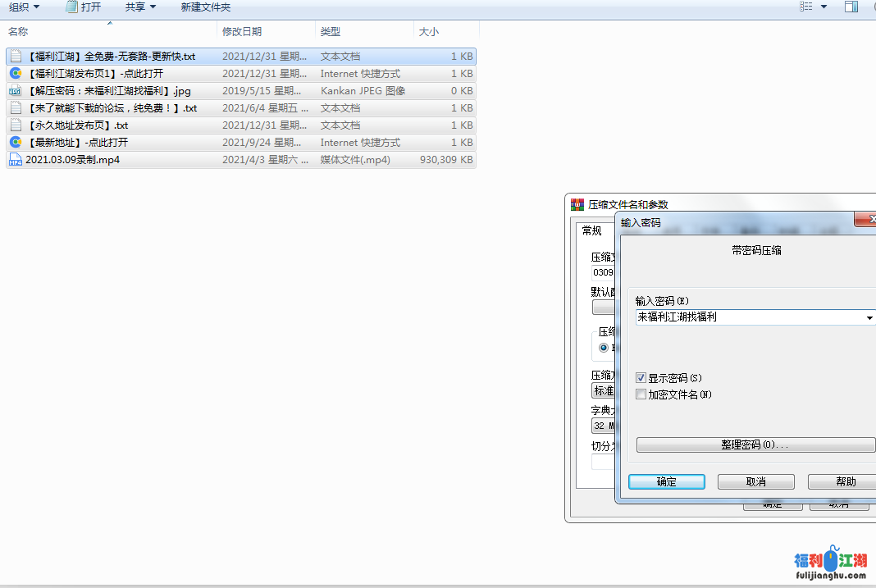Open the 2021.03.09录制.mp4 media file icon
This screenshot has width=876, height=588.
tap(15, 159)
